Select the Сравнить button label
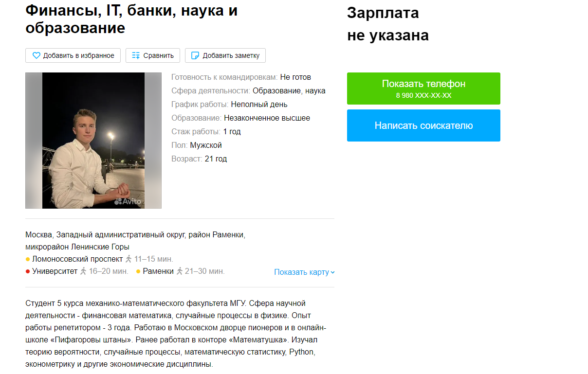 (158, 55)
